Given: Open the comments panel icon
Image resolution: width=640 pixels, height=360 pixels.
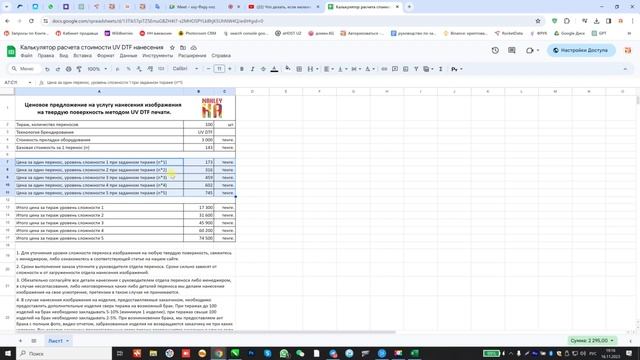Looking at the screenshot, I should 512,50.
